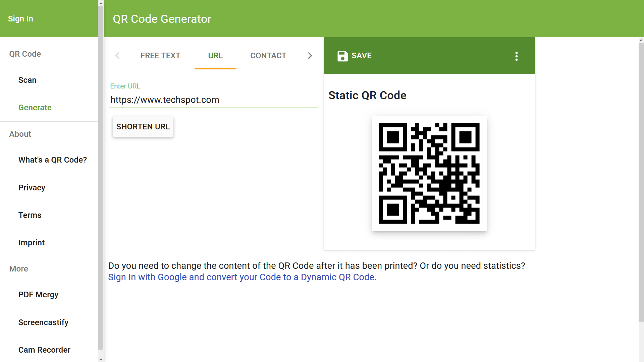Click the right arrow to reveal more tabs
The image size is (644, 362).
(x=310, y=55)
